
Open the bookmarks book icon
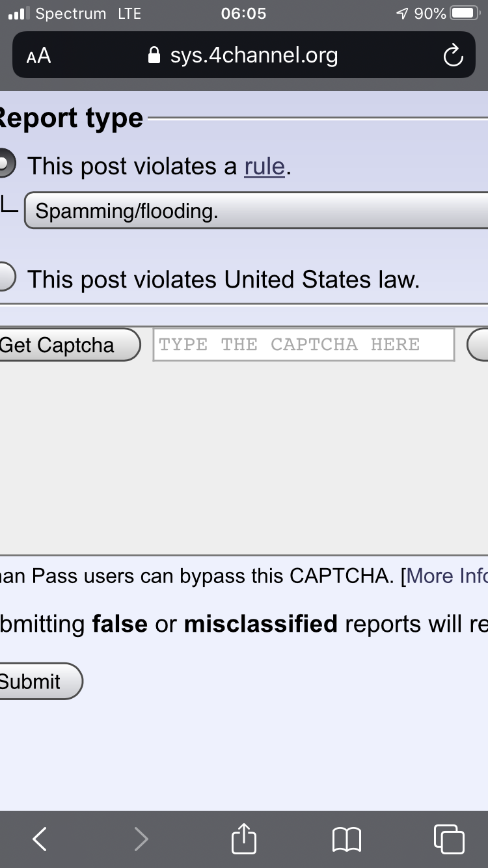tap(347, 839)
